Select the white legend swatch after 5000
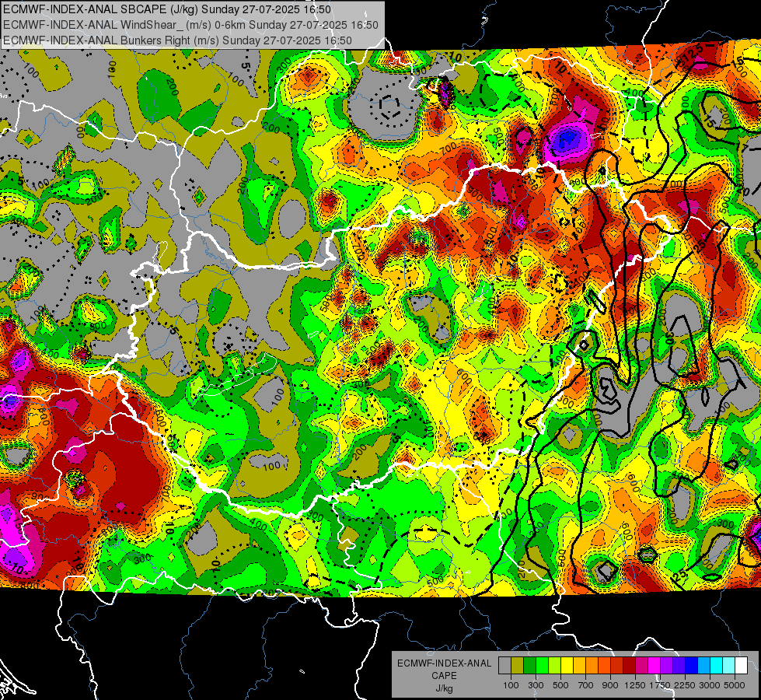Image resolution: width=761 pixels, height=700 pixels. [741, 666]
